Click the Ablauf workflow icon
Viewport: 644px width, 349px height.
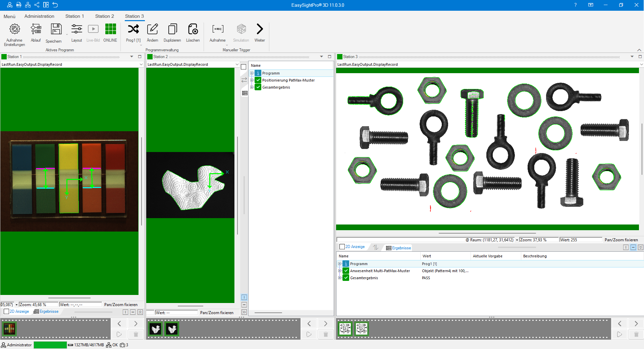pos(36,30)
